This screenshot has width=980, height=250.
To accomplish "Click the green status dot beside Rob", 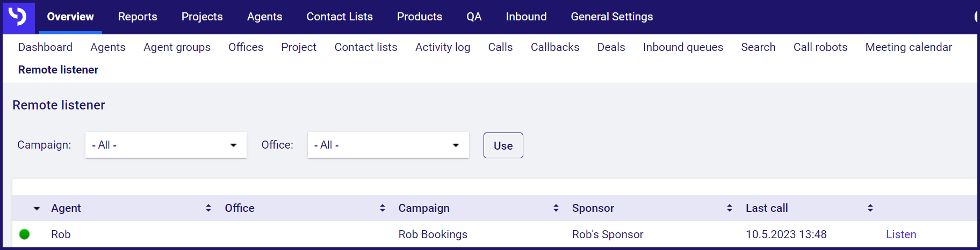I will point(24,234).
